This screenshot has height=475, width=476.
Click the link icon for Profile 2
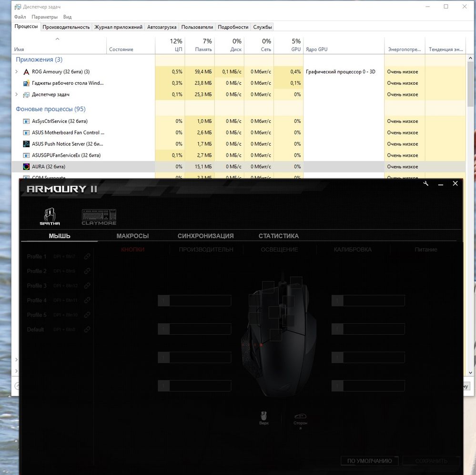coord(87,271)
